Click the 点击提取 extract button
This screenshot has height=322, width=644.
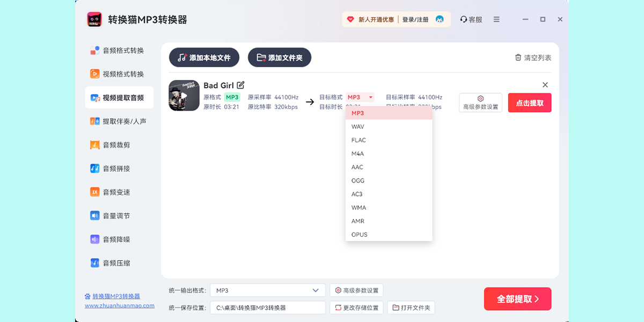point(529,103)
